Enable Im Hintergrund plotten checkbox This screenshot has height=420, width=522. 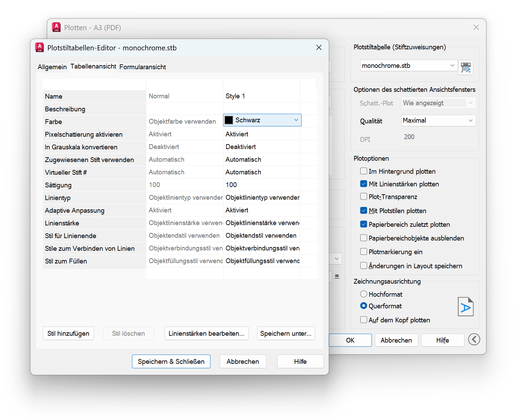pos(364,171)
